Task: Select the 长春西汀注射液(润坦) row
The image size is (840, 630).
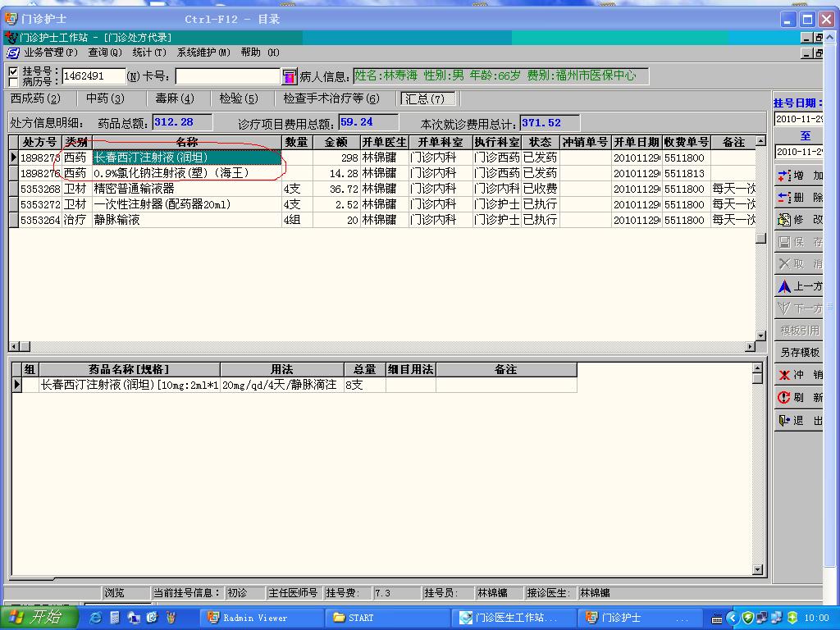Action: pos(382,157)
